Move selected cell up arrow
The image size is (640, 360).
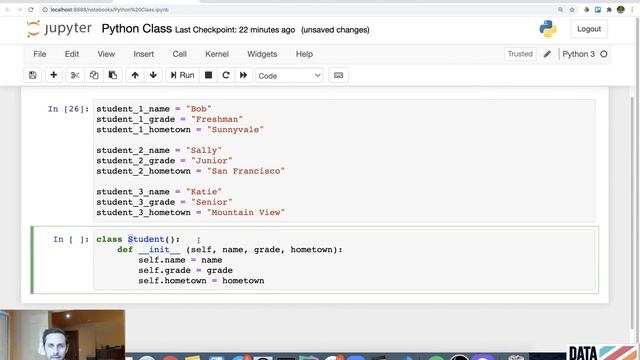pos(135,75)
